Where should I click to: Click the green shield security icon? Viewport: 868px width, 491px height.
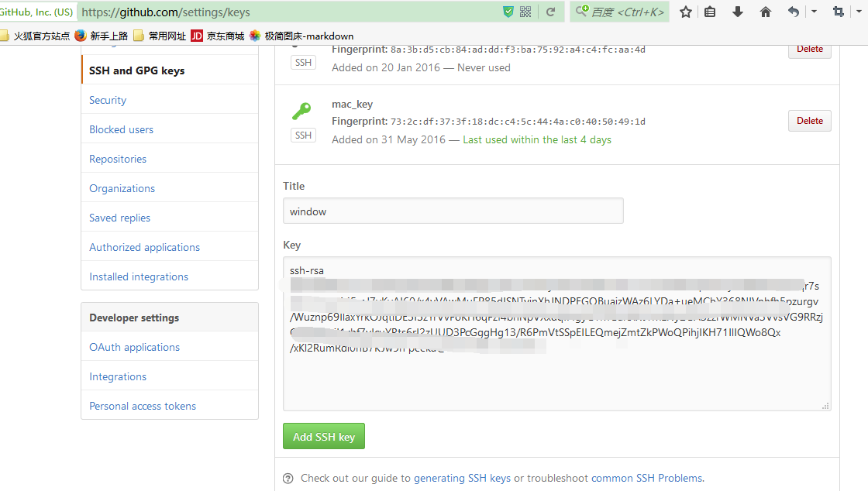tap(508, 12)
